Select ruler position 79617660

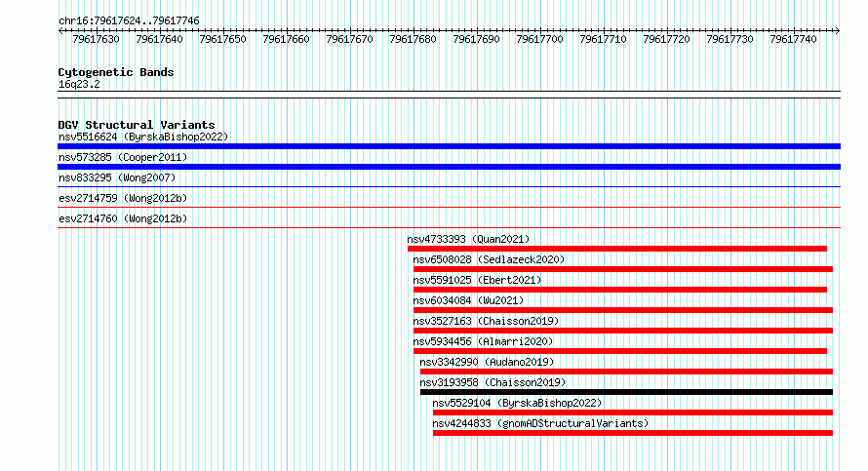[286, 39]
